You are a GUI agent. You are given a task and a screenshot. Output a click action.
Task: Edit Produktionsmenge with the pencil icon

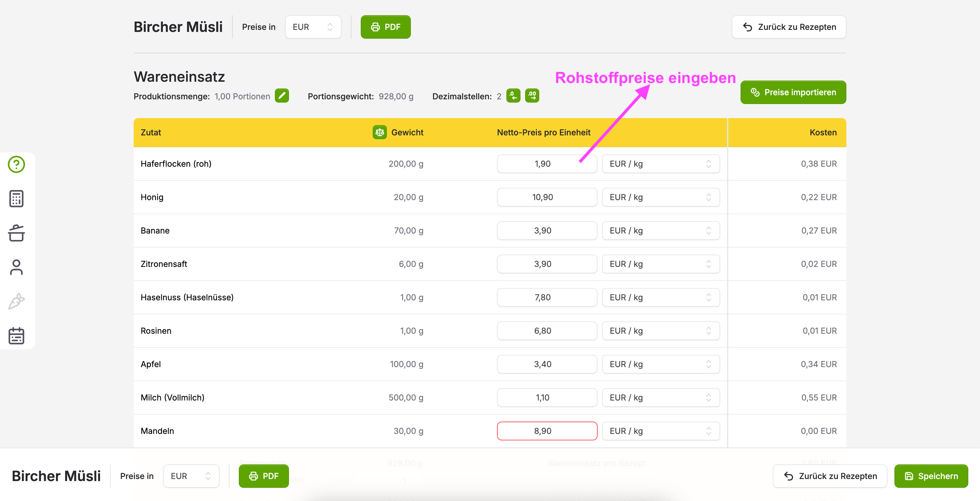tap(282, 96)
